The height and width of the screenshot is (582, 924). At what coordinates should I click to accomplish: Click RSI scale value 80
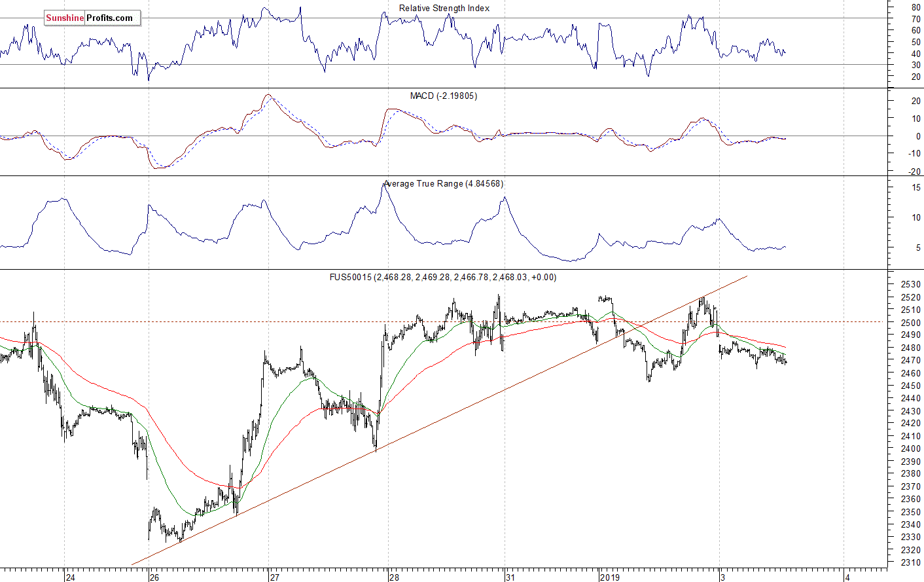point(916,8)
